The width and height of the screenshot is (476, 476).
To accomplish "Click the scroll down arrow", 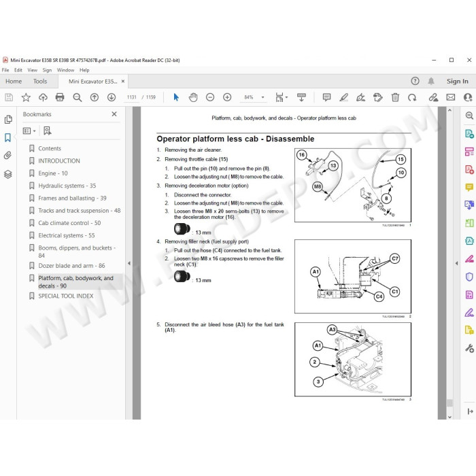I will [449, 416].
